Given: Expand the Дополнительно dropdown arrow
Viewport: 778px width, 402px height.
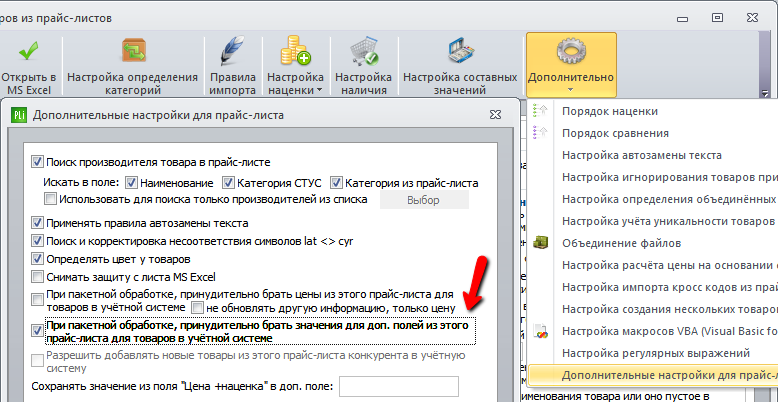Looking at the screenshot, I should (571, 90).
